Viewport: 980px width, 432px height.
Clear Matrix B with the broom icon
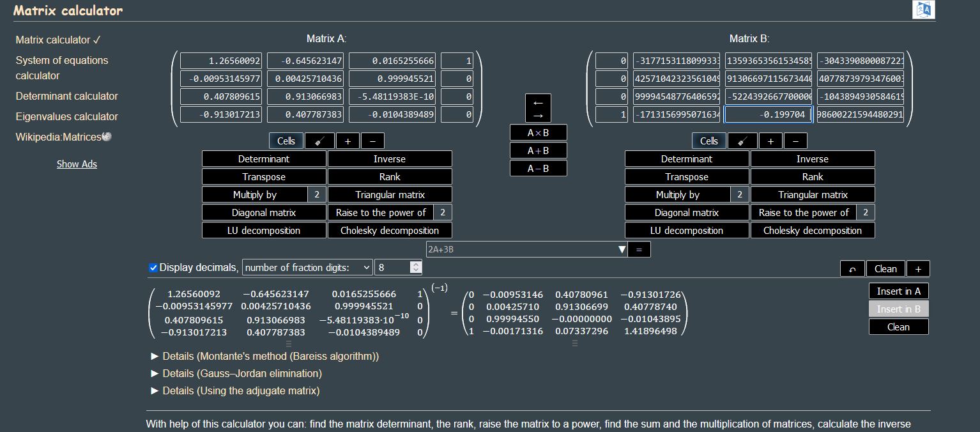pos(742,141)
